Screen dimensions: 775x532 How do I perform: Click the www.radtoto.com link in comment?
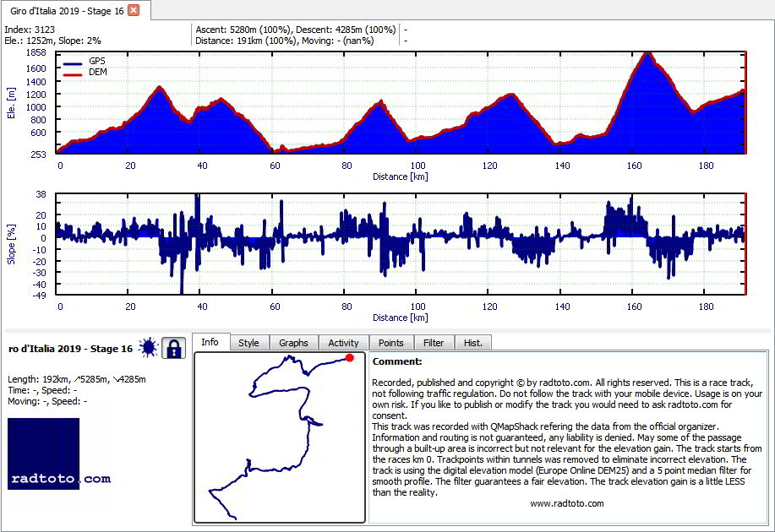[x=567, y=503]
